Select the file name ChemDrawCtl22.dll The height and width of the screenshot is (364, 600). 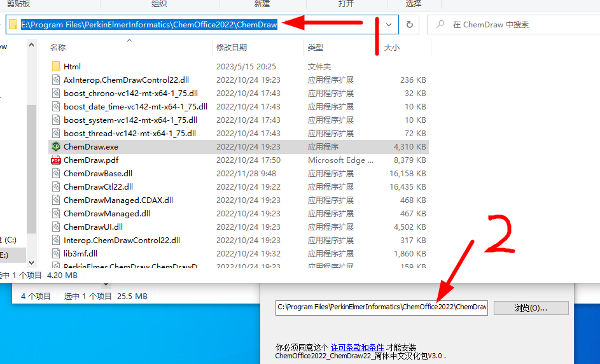[x=99, y=187]
